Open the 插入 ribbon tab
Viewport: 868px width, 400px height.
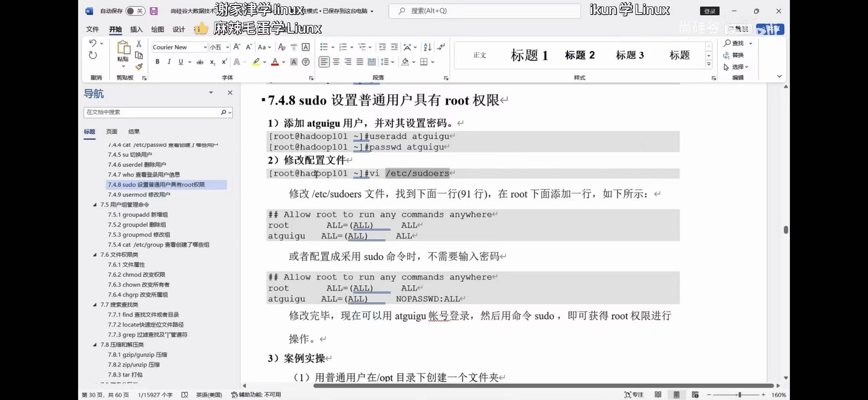coord(136,29)
